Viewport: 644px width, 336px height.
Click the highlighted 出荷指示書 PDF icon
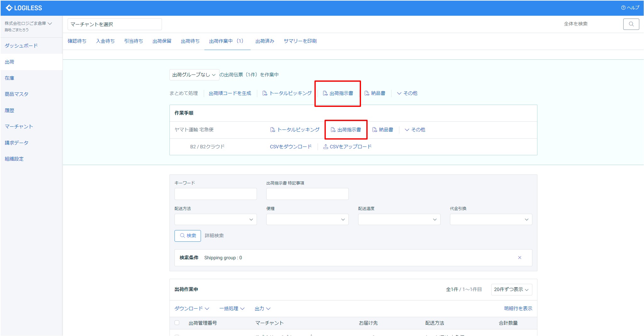pos(325,93)
